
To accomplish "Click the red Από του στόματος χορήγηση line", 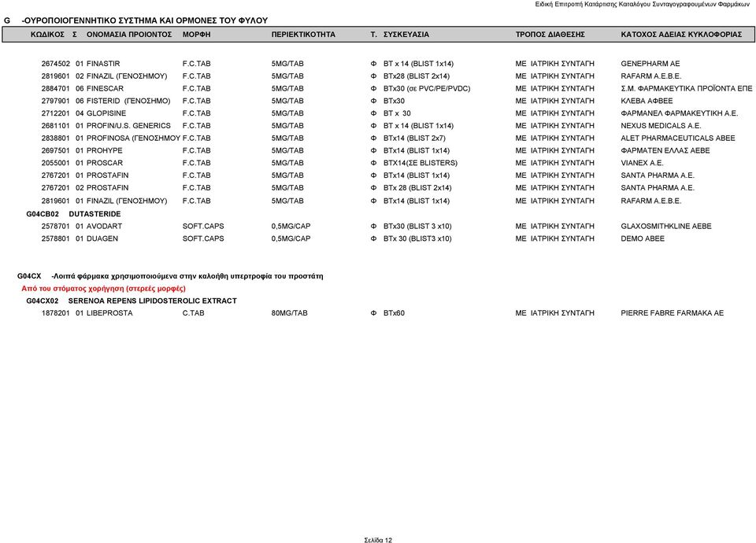I will (103, 289).
